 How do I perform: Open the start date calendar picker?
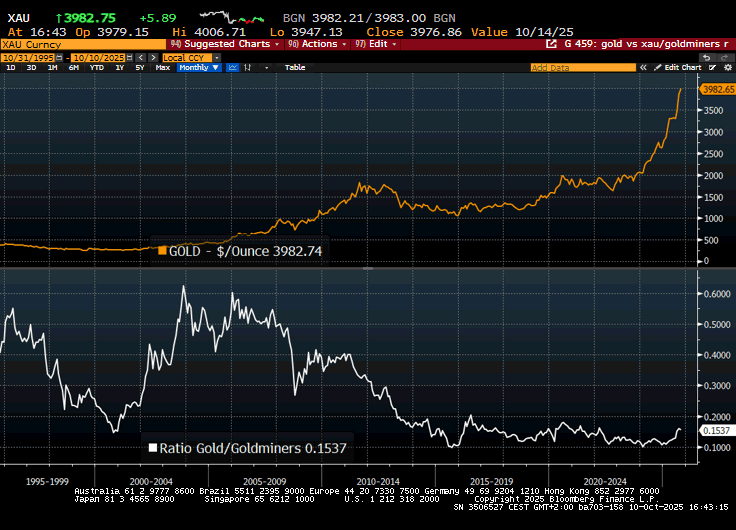point(60,57)
